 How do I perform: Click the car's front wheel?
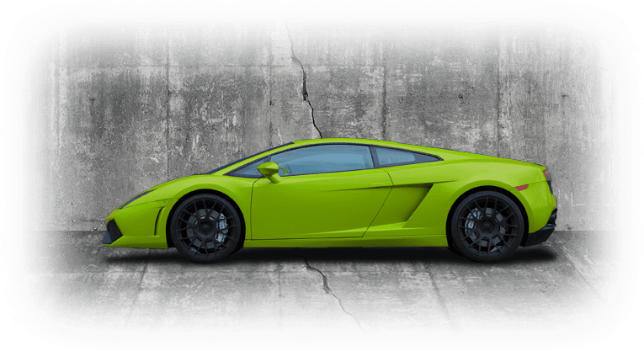tap(205, 227)
